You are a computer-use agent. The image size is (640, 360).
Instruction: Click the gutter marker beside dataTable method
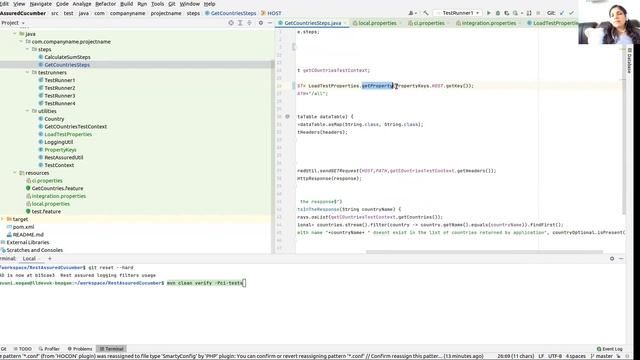pos(287,116)
